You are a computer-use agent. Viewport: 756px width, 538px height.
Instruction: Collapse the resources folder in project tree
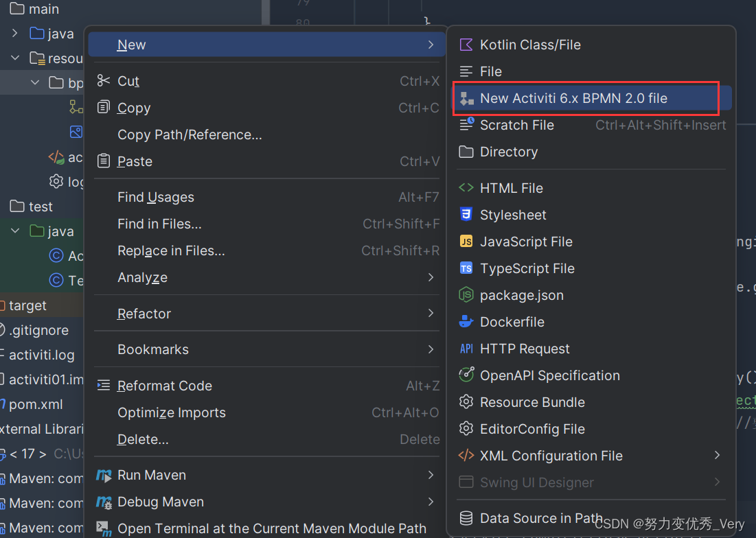[x=15, y=58]
